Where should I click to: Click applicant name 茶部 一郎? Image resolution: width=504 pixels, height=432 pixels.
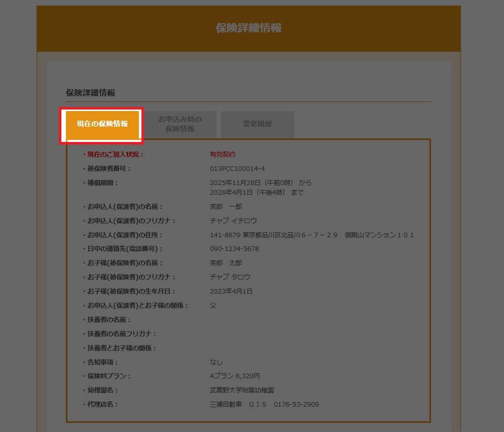pyautogui.click(x=226, y=207)
